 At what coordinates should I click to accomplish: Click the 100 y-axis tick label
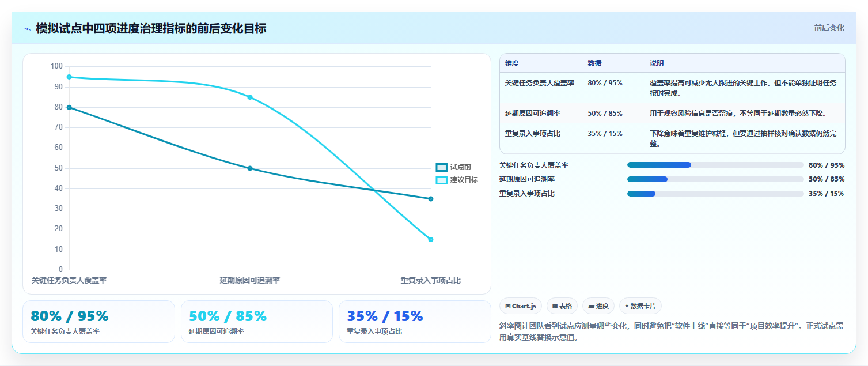click(56, 66)
